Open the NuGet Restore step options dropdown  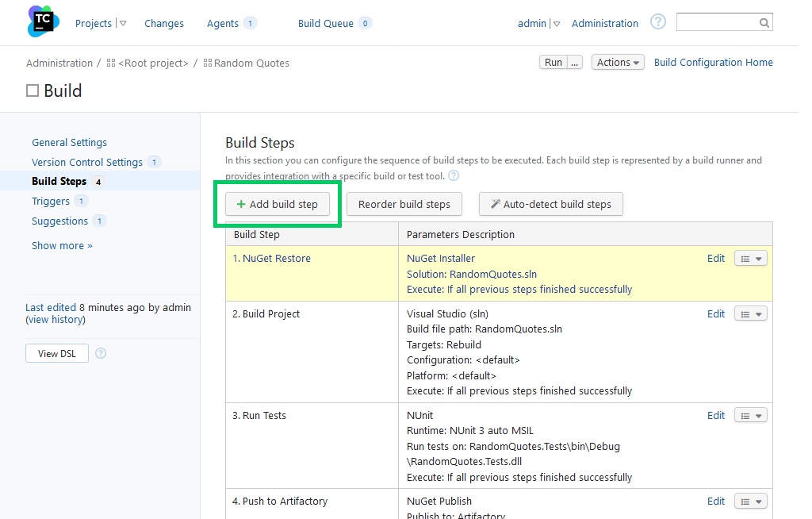click(x=750, y=259)
